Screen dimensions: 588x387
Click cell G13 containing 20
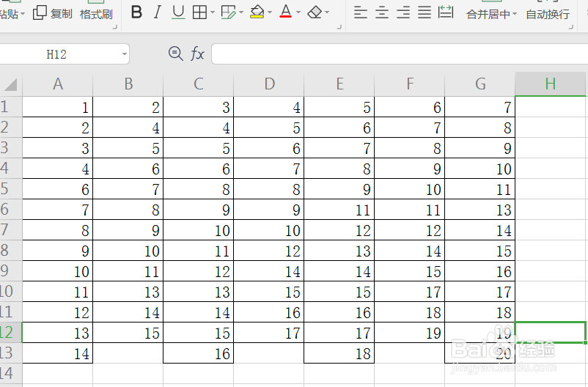pos(480,353)
